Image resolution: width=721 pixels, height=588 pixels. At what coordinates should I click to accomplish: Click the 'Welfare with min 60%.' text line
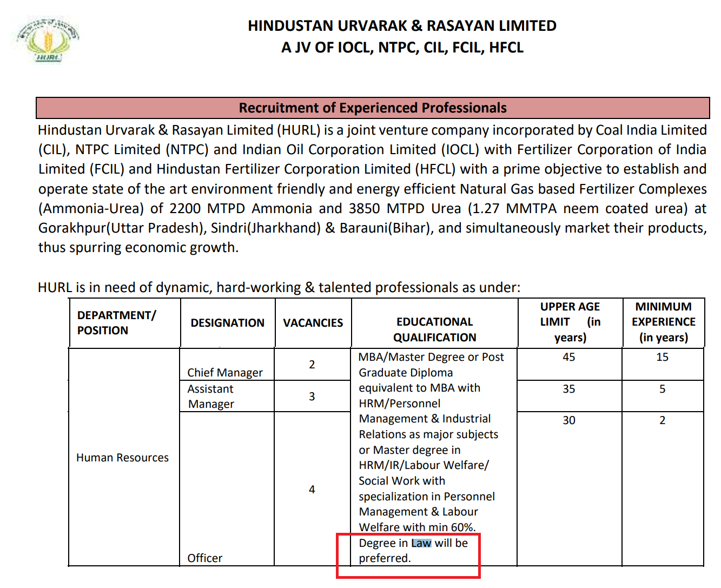tap(418, 527)
